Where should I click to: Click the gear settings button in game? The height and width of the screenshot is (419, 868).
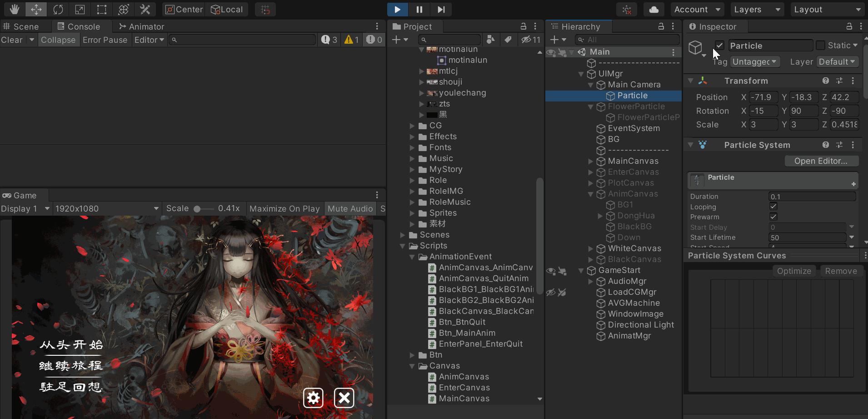(x=313, y=398)
